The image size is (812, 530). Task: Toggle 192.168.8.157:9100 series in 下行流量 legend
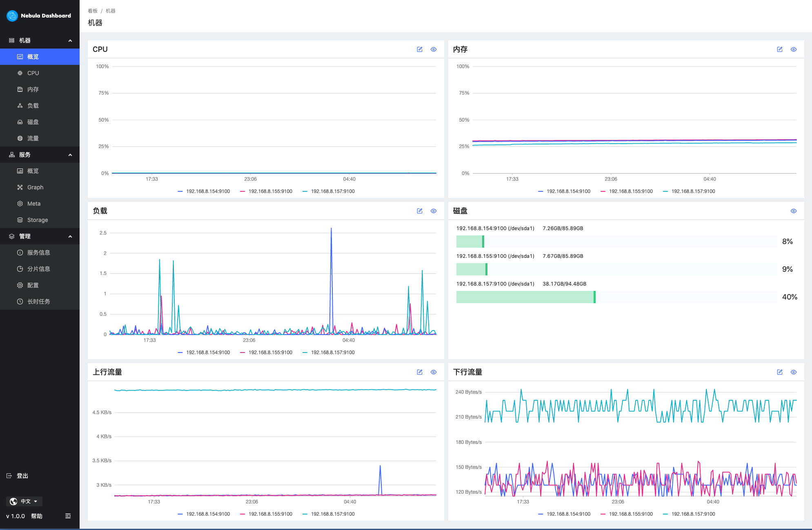(x=689, y=514)
